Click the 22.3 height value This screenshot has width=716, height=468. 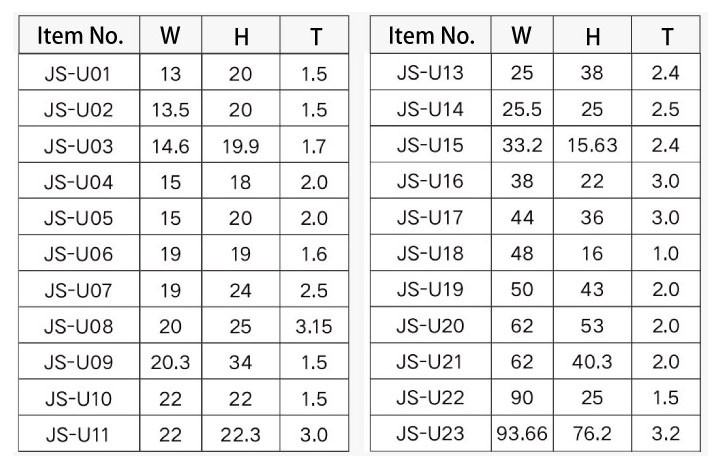point(240,436)
